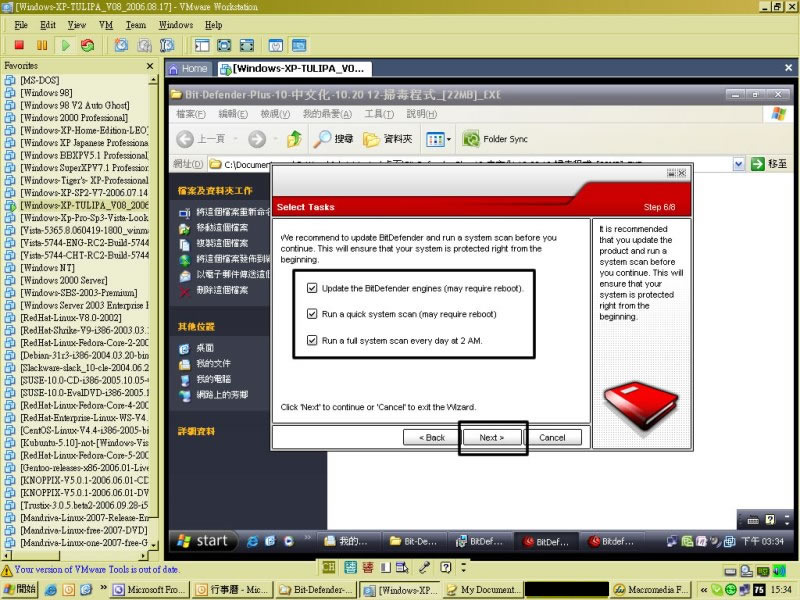The width and height of the screenshot is (800, 600).
Task: Open the 我的最愛(A) menu in Explorer
Action: pyautogui.click(x=327, y=114)
